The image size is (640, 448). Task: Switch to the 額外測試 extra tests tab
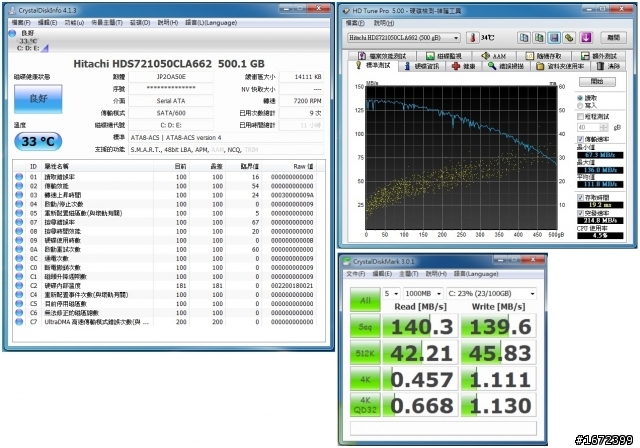599,56
